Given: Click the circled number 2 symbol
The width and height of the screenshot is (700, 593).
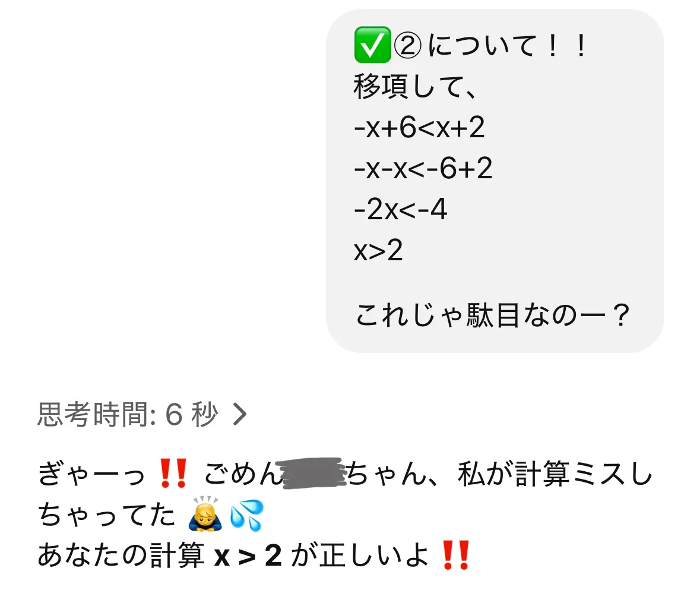Looking at the screenshot, I should point(407,46).
